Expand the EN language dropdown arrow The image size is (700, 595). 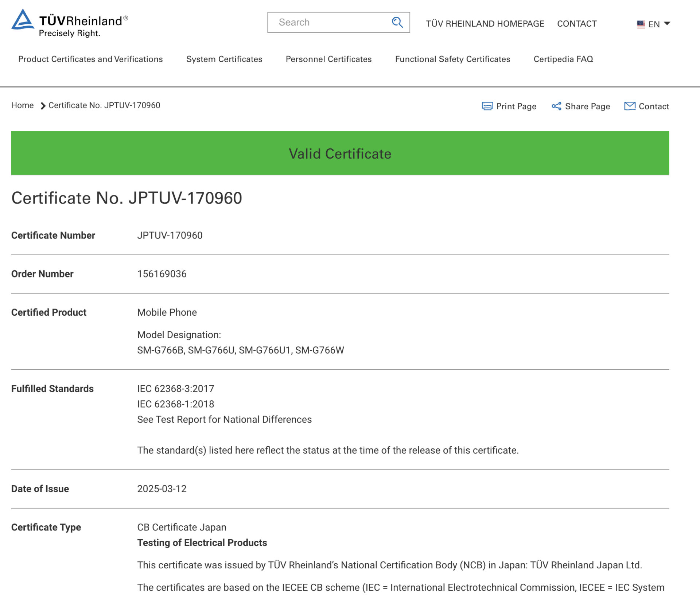click(x=667, y=24)
